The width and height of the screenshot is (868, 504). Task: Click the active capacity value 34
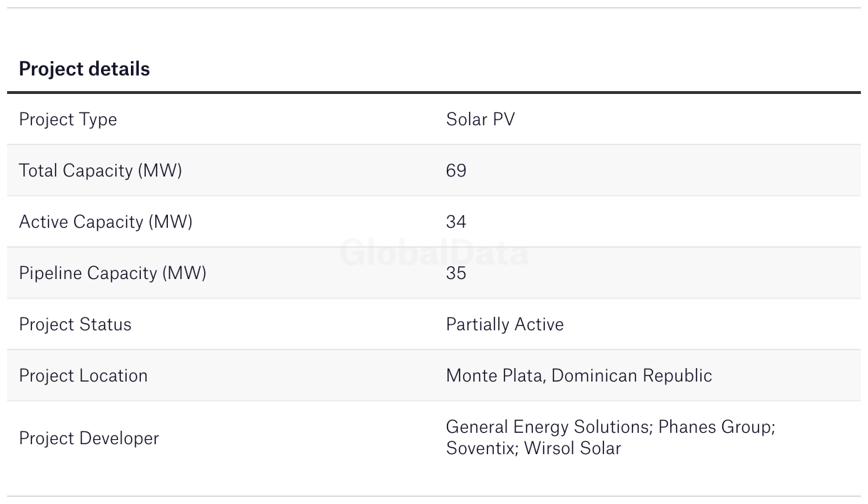coord(456,222)
